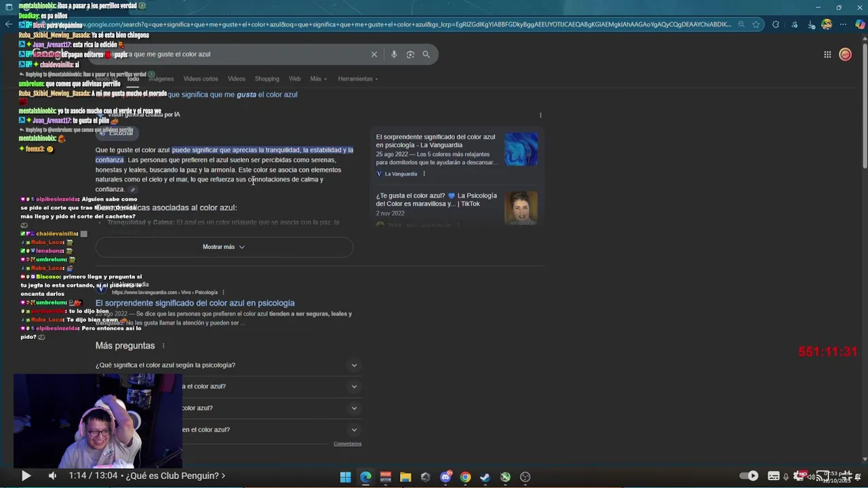Search by image with Google Lens
Image resolution: width=868 pixels, height=488 pixels.
410,54
